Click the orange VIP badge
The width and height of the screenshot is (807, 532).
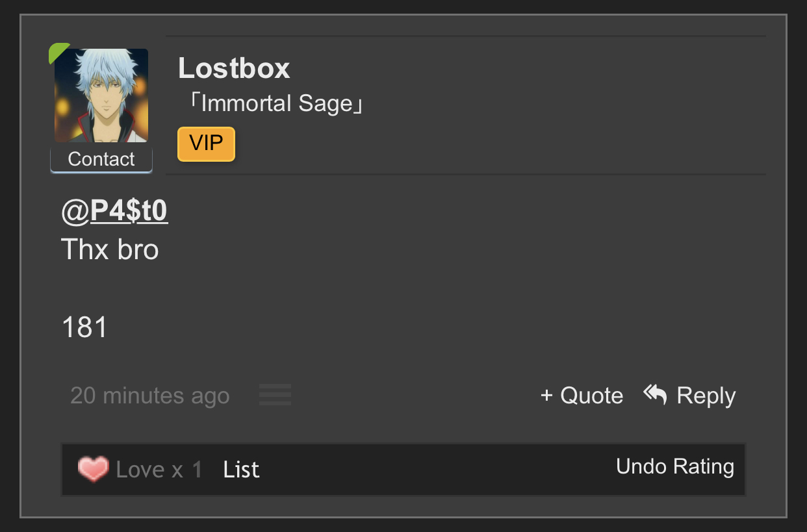(x=206, y=144)
